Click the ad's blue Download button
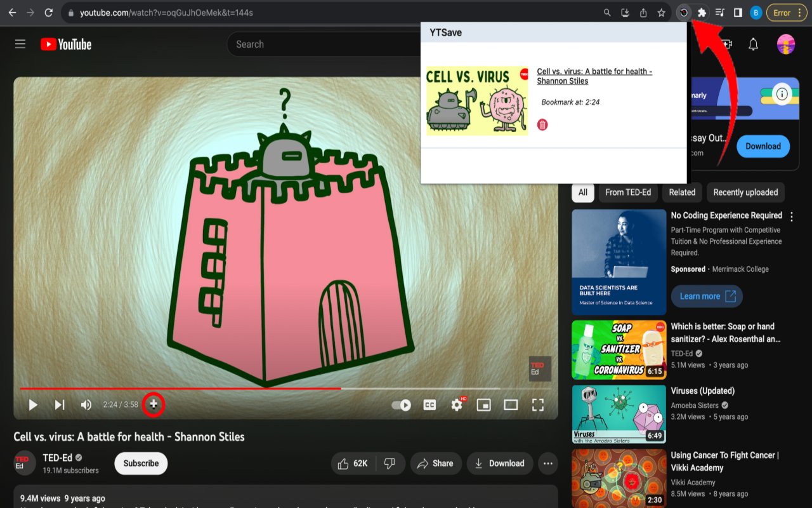The image size is (812, 508). point(763,146)
